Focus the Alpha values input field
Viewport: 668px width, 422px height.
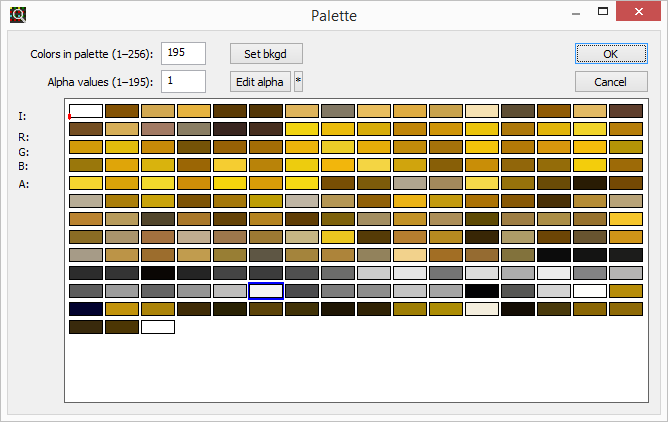coord(183,81)
